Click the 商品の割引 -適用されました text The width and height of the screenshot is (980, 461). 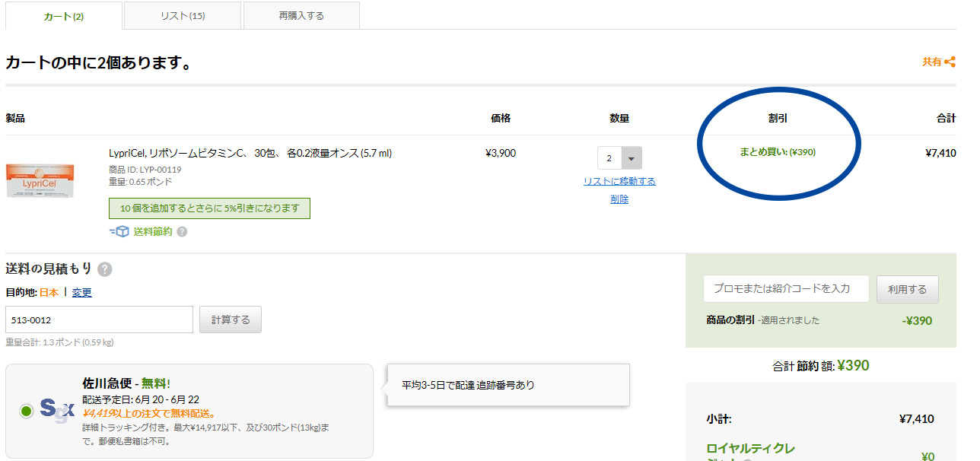tap(763, 320)
